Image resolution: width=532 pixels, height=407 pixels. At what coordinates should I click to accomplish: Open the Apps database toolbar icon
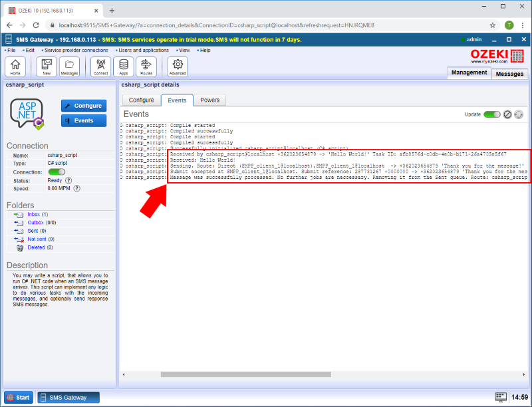pos(124,67)
